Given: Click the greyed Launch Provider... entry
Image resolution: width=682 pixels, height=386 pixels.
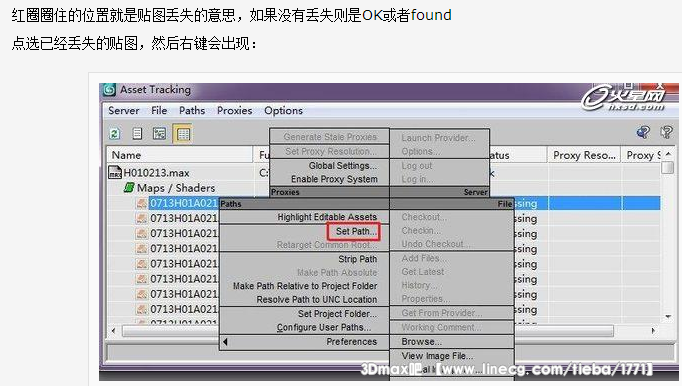Looking at the screenshot, I should pos(438,138).
